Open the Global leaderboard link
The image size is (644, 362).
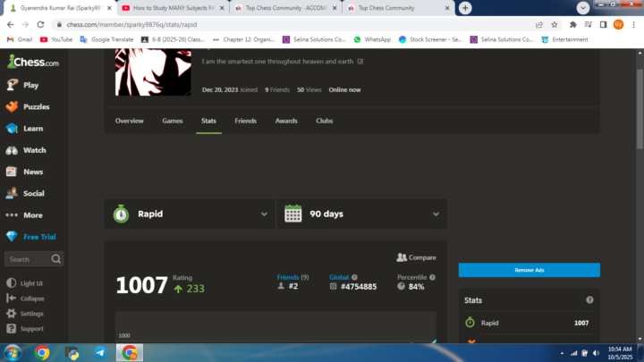(x=339, y=277)
